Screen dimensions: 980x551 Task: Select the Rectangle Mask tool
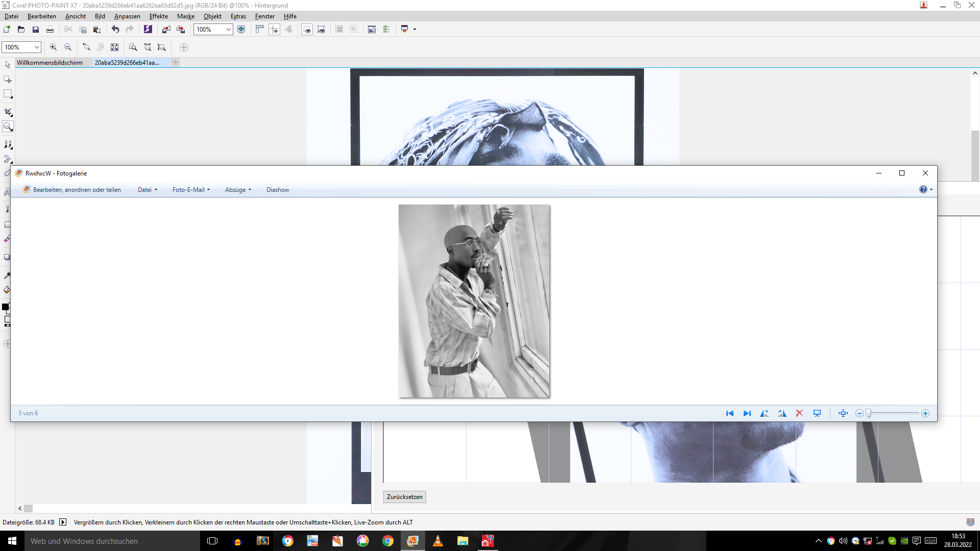[x=8, y=94]
